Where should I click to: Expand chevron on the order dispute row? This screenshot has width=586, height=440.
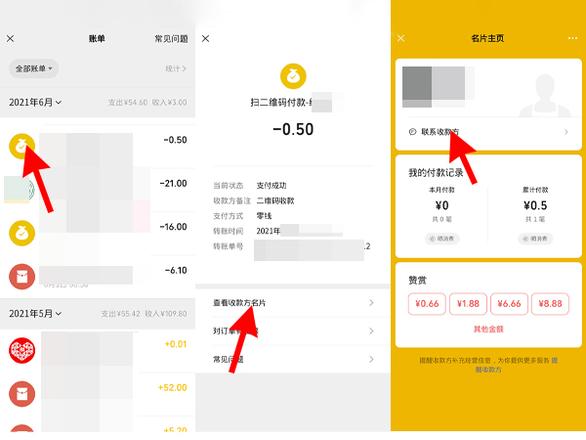tap(371, 331)
